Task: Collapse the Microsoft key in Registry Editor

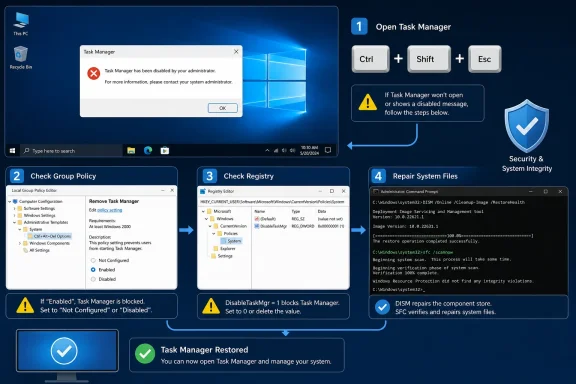Action: (x=203, y=211)
